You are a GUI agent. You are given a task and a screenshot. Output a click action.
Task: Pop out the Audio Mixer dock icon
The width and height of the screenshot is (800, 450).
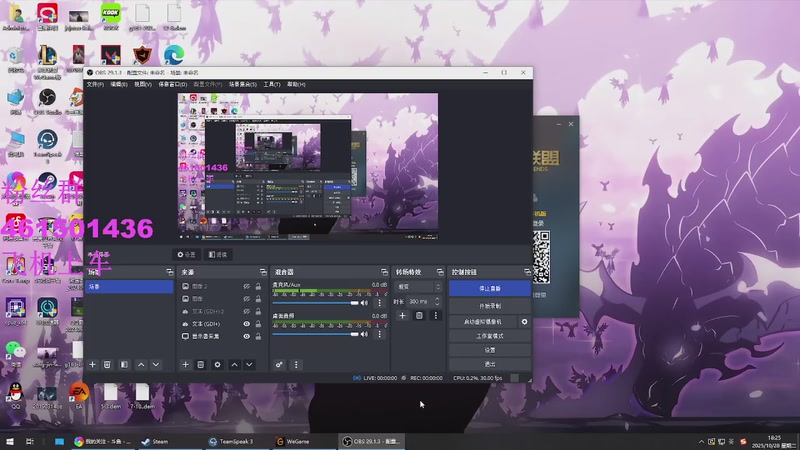[384, 272]
